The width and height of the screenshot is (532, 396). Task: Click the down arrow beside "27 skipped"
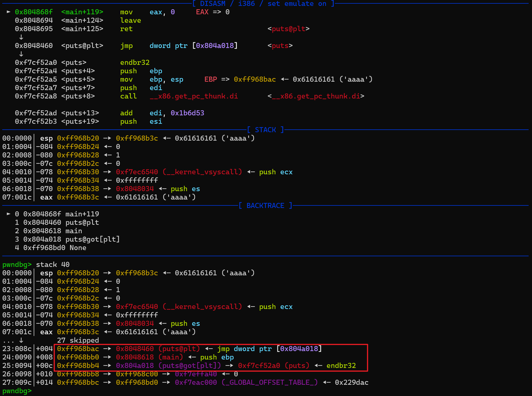point(21,340)
